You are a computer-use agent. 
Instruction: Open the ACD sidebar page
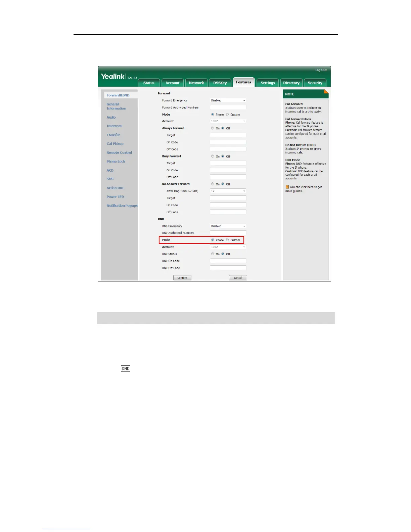(x=110, y=170)
